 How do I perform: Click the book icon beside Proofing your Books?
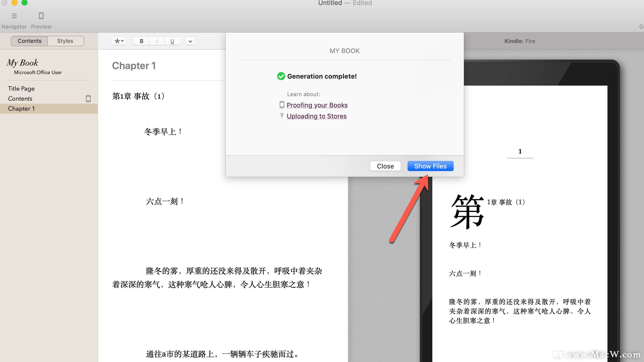[x=282, y=105]
